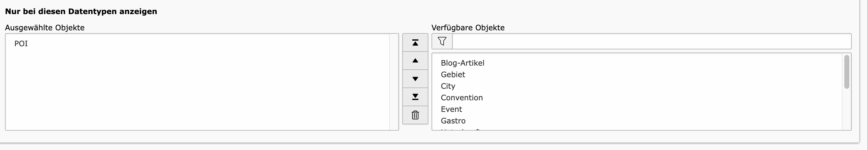Click the funnel filter icon
The height and width of the screenshot is (150, 868).
tap(442, 41)
